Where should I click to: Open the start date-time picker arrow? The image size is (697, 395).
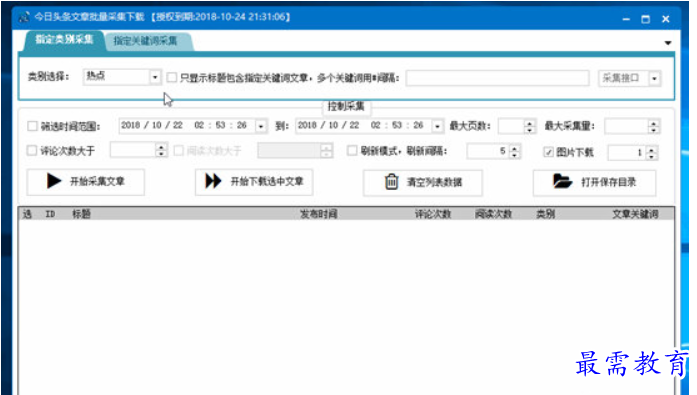pos(261,126)
